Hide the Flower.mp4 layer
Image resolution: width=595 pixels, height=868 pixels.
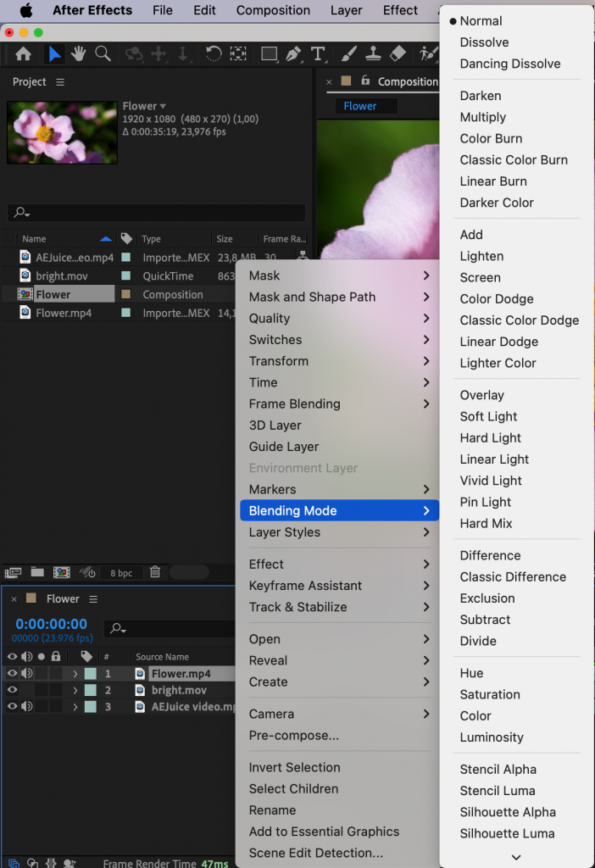click(x=13, y=673)
